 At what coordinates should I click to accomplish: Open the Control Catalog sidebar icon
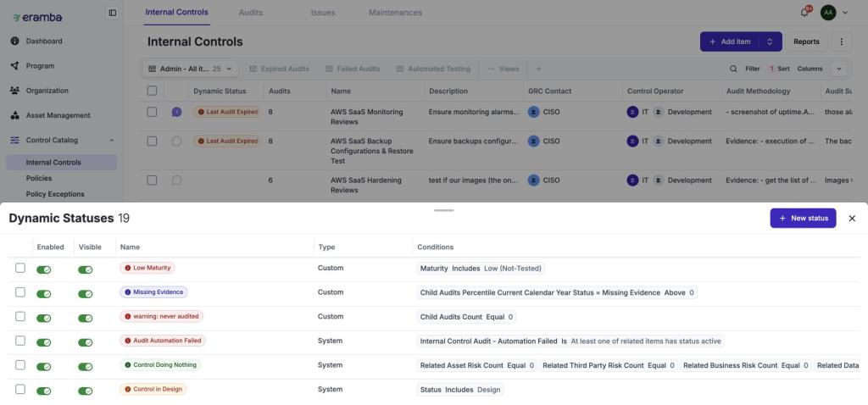15,141
